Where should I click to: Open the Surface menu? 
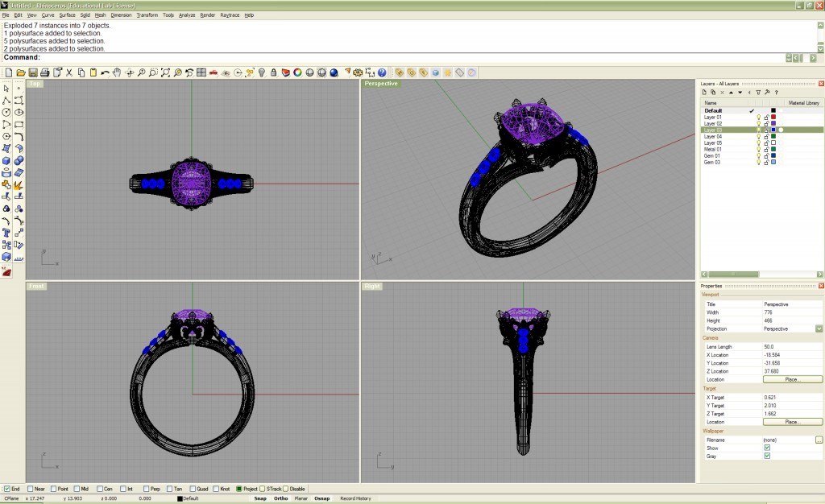pos(67,15)
